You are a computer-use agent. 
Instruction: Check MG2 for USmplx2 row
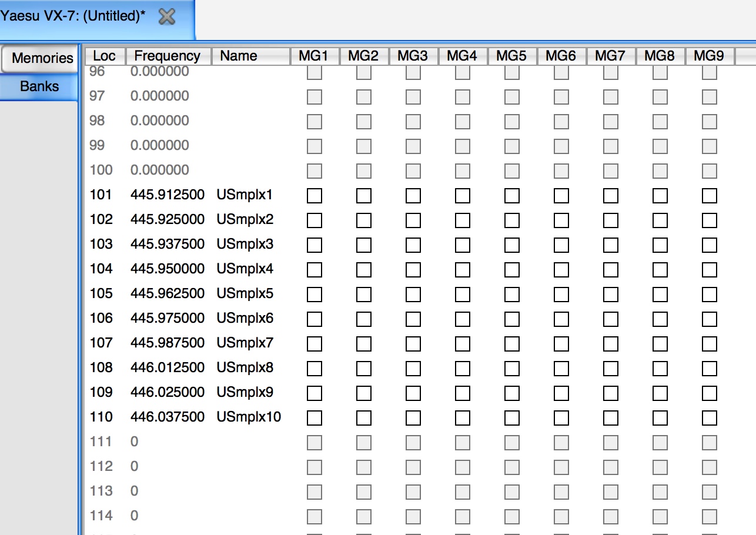pos(364,220)
